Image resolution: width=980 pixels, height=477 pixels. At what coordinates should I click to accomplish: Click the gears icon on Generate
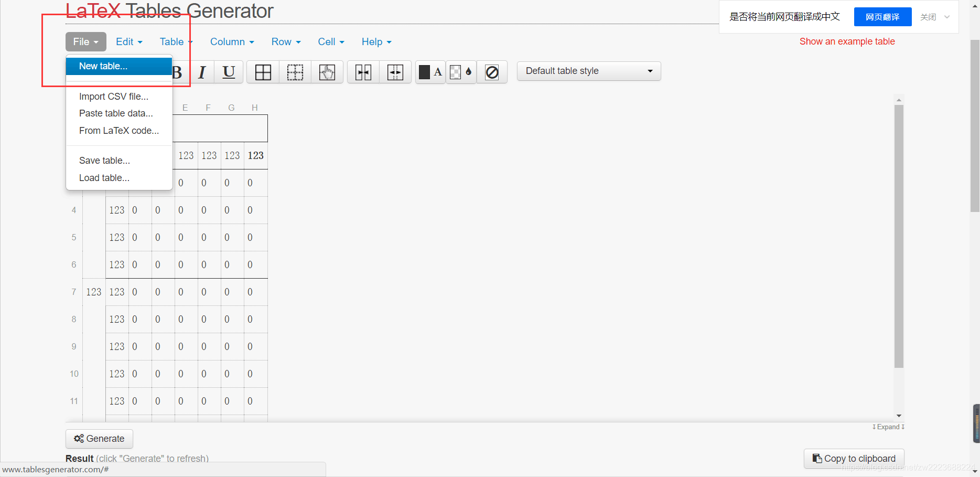pyautogui.click(x=79, y=439)
